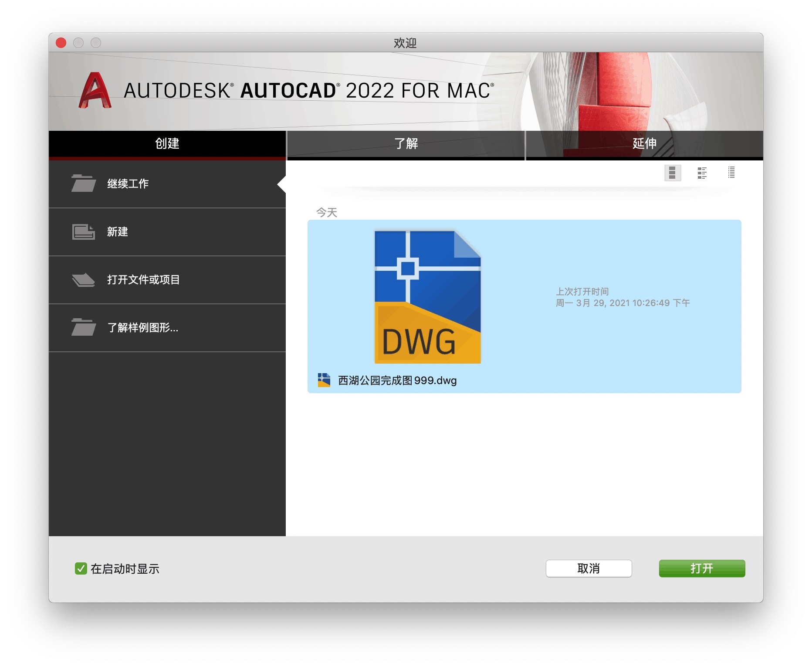Click small DWG icon beside file name
This screenshot has height=667, width=812.
coord(324,380)
